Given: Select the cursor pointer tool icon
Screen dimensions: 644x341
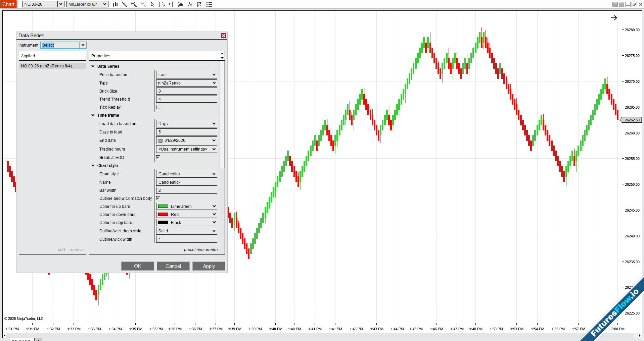Looking at the screenshot, I should tap(152, 4).
